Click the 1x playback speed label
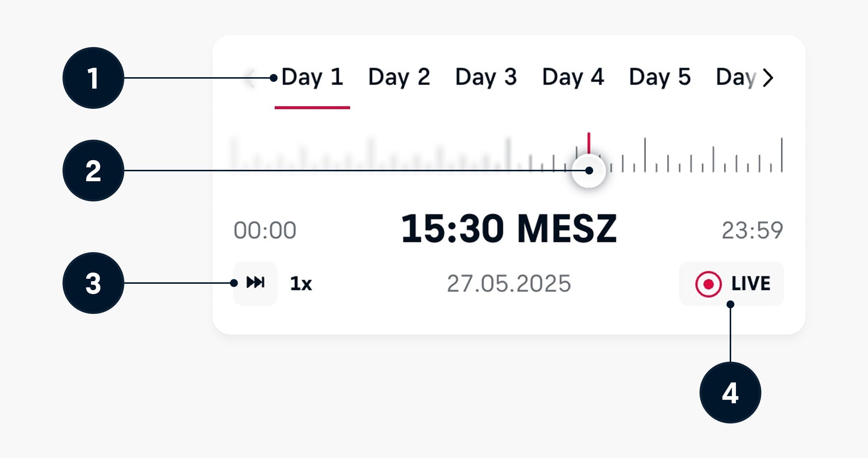Image resolution: width=868 pixels, height=458 pixels. (x=301, y=284)
